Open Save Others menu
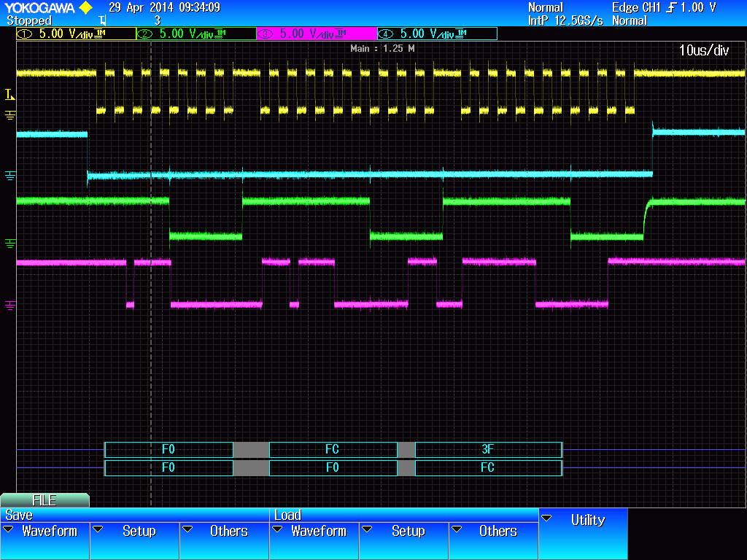747x560 pixels. (225, 540)
